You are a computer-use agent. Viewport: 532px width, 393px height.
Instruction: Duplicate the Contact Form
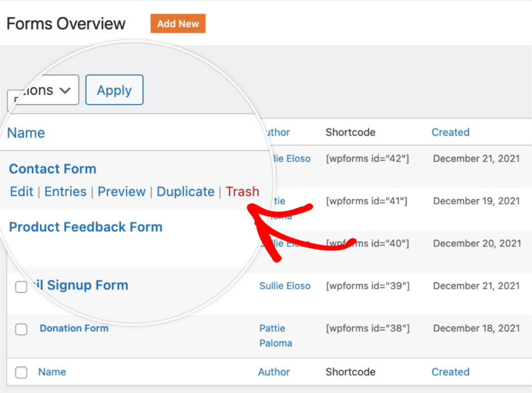tap(185, 191)
